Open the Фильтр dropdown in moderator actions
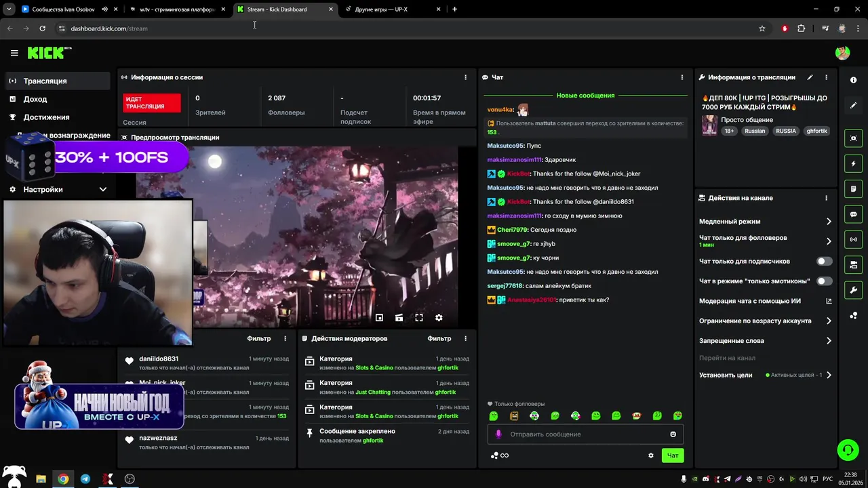The width and height of the screenshot is (868, 488). 439,338
